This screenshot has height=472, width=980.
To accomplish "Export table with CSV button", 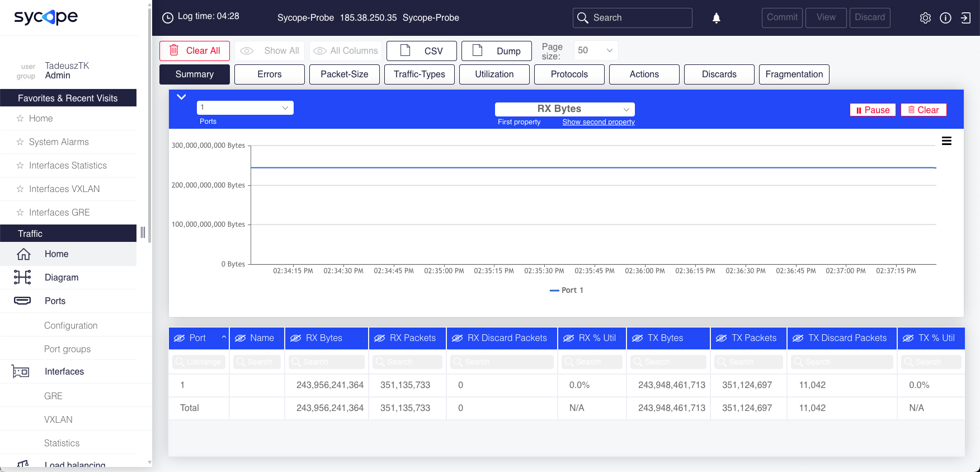I will 422,51.
